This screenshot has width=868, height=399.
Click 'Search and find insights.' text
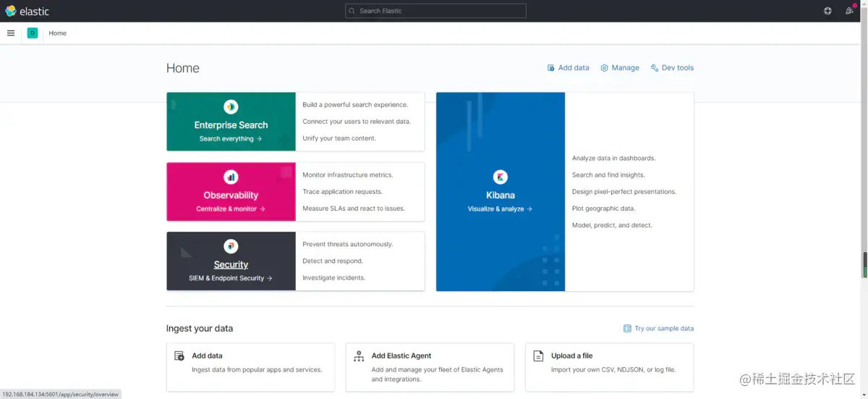pyautogui.click(x=608, y=175)
